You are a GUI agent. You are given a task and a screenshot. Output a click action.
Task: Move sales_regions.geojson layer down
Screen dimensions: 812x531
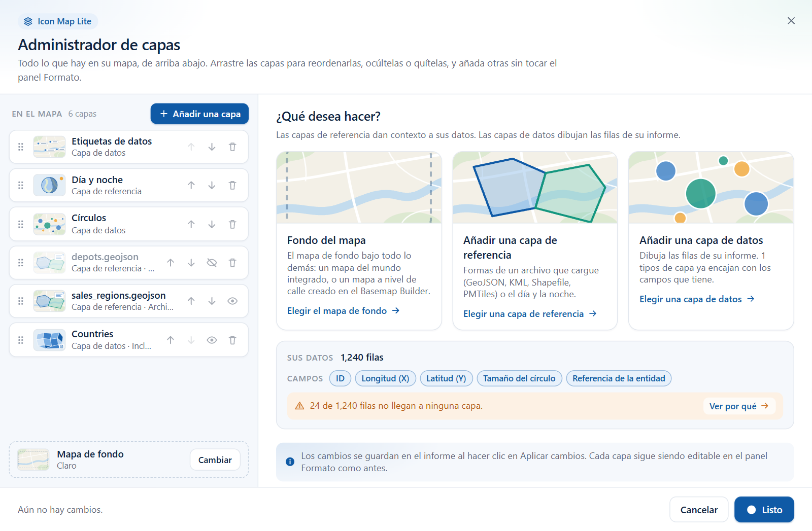coord(212,301)
